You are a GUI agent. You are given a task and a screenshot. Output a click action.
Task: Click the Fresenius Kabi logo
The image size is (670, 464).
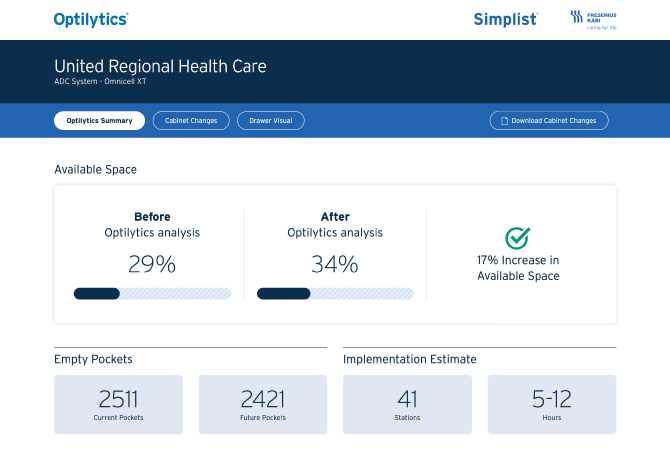tap(593, 19)
